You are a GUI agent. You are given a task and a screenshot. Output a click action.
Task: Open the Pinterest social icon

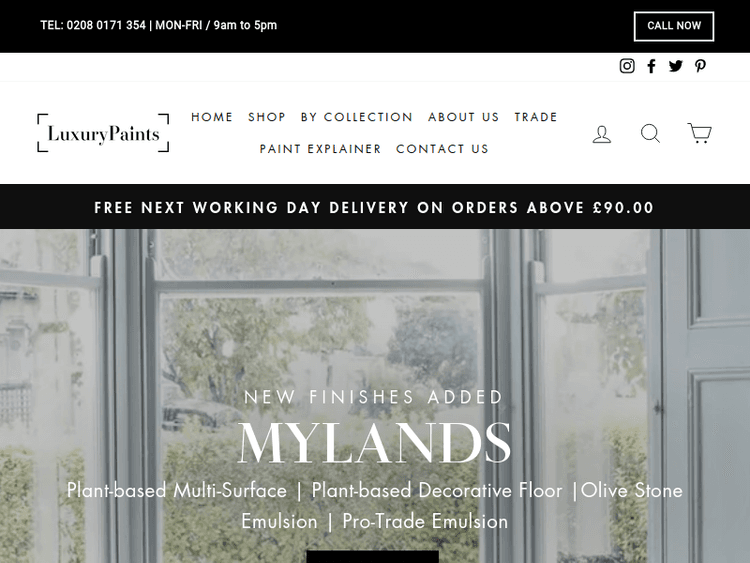[700, 66]
